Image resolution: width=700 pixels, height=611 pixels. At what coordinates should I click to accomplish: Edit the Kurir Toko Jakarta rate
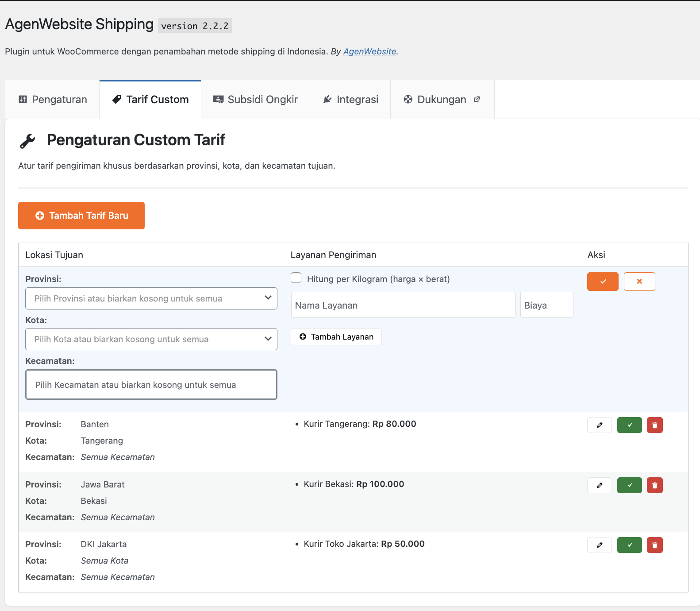599,545
